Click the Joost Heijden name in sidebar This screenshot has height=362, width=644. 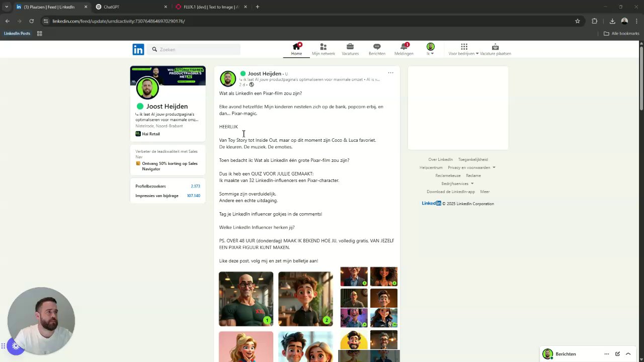click(167, 106)
